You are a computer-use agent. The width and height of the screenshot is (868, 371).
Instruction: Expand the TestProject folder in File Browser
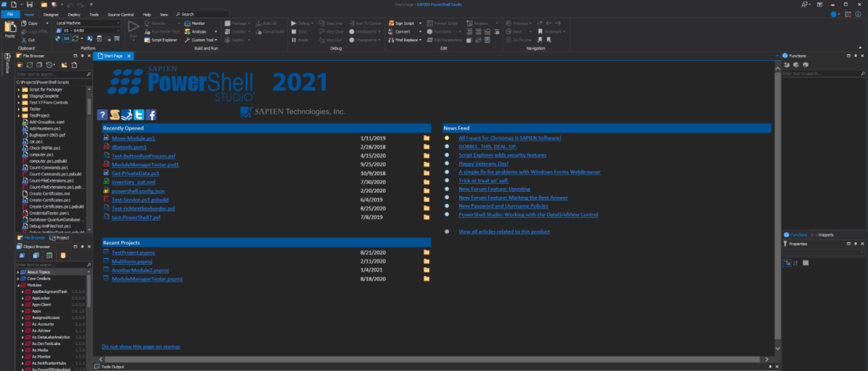(18, 116)
